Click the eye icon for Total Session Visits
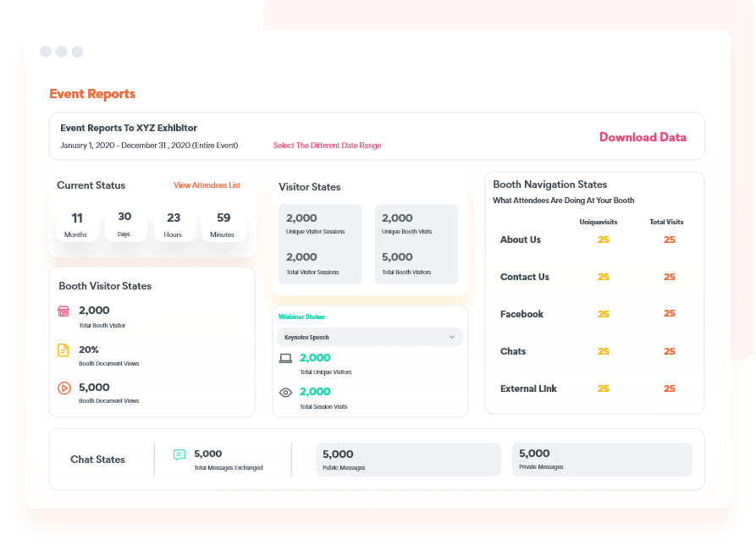This screenshot has width=756, height=551. (286, 393)
